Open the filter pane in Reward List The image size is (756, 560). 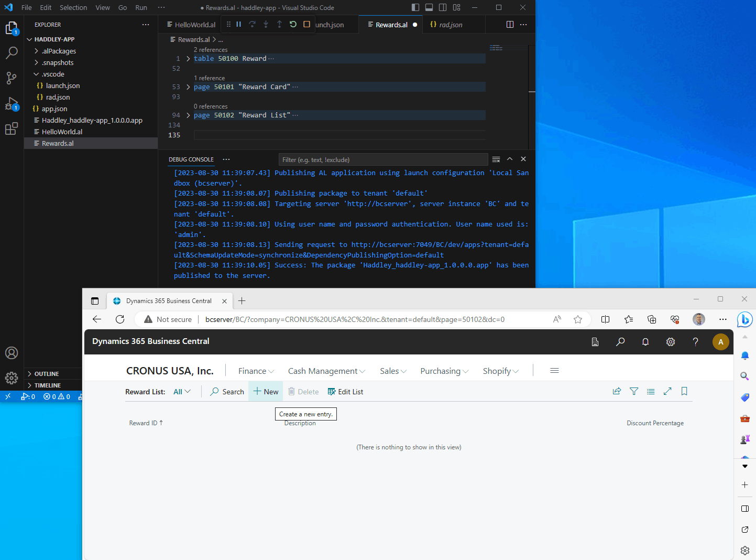(x=633, y=391)
